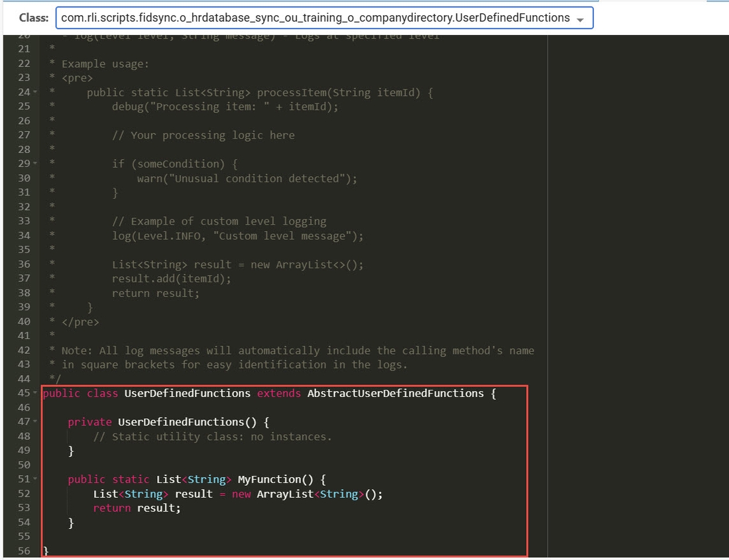The height and width of the screenshot is (560, 729).
Task: Click the Class selection field
Action: [x=325, y=18]
